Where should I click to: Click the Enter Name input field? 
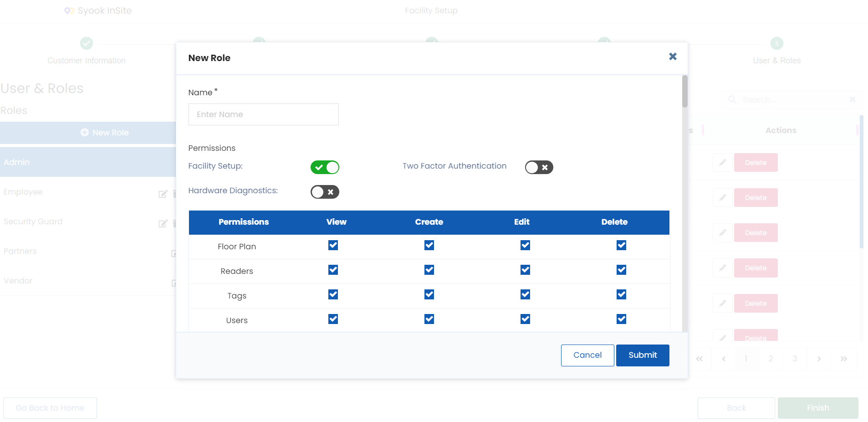click(264, 114)
